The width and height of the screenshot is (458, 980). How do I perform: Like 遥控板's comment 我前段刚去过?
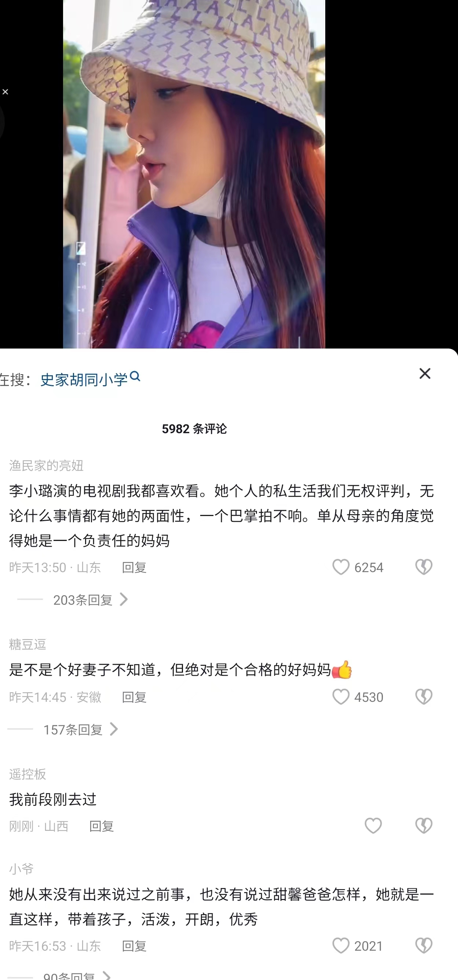[373, 826]
